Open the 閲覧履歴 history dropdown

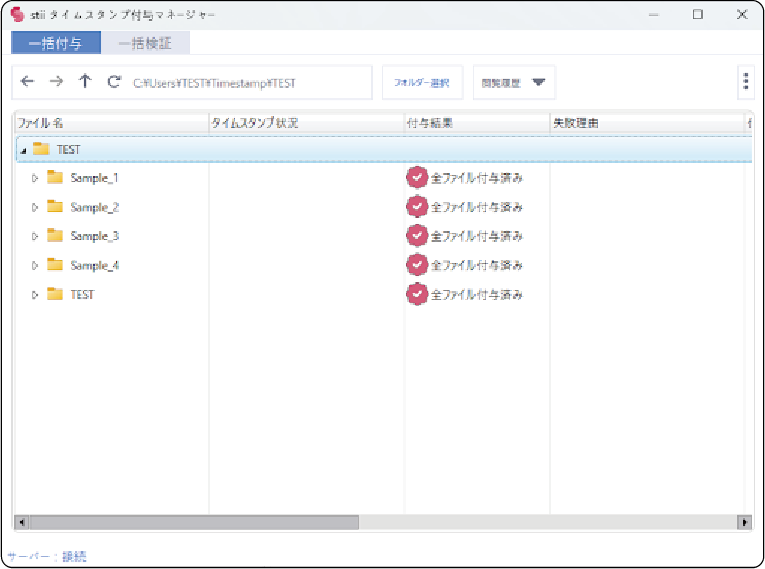514,83
